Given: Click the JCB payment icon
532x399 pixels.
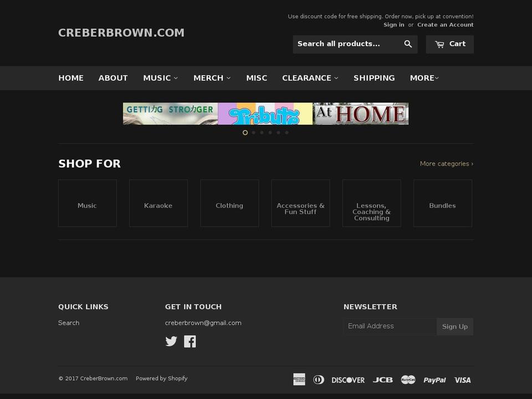Looking at the screenshot, I should [383, 380].
